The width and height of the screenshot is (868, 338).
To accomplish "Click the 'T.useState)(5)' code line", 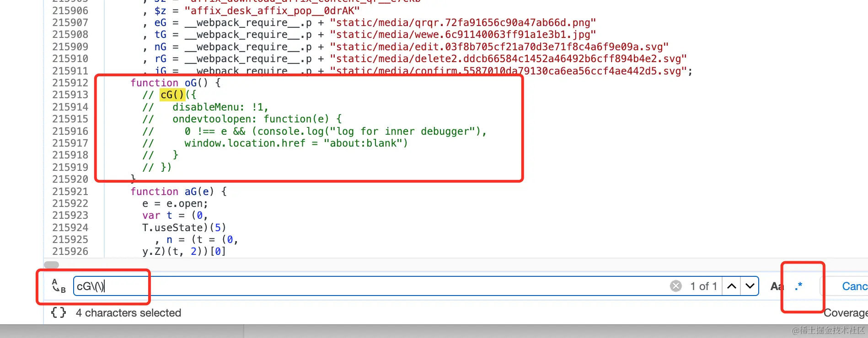I will click(x=184, y=227).
